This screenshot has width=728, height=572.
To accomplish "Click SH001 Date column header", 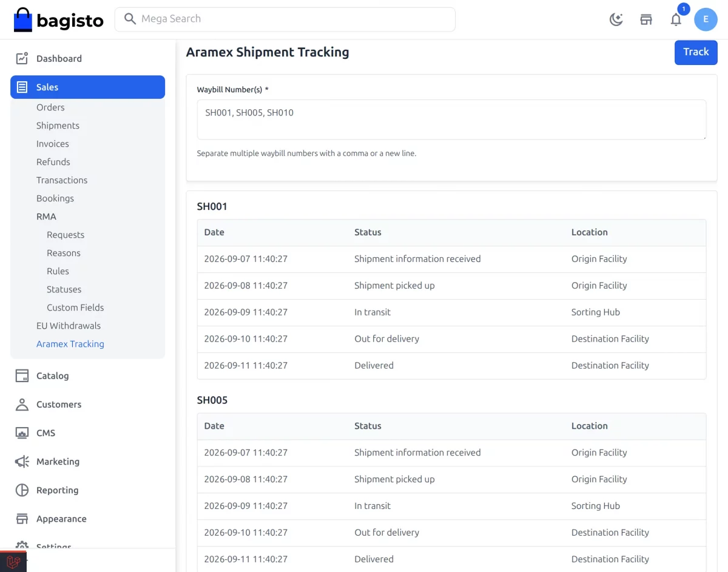I will (x=214, y=232).
